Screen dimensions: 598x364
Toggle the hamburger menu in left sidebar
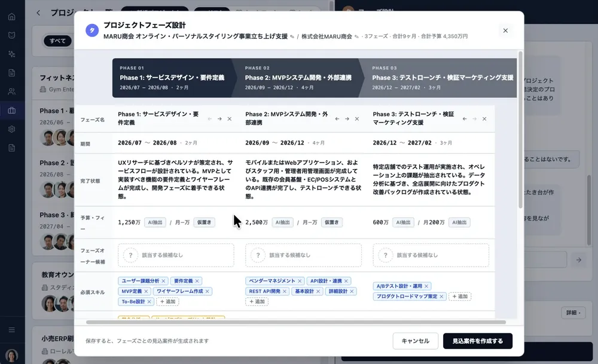pyautogui.click(x=12, y=330)
